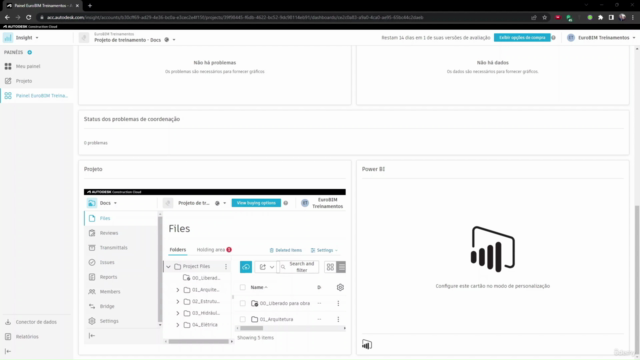Expand the 03_Hidrául... folder
640x360 pixels.
pyautogui.click(x=178, y=313)
